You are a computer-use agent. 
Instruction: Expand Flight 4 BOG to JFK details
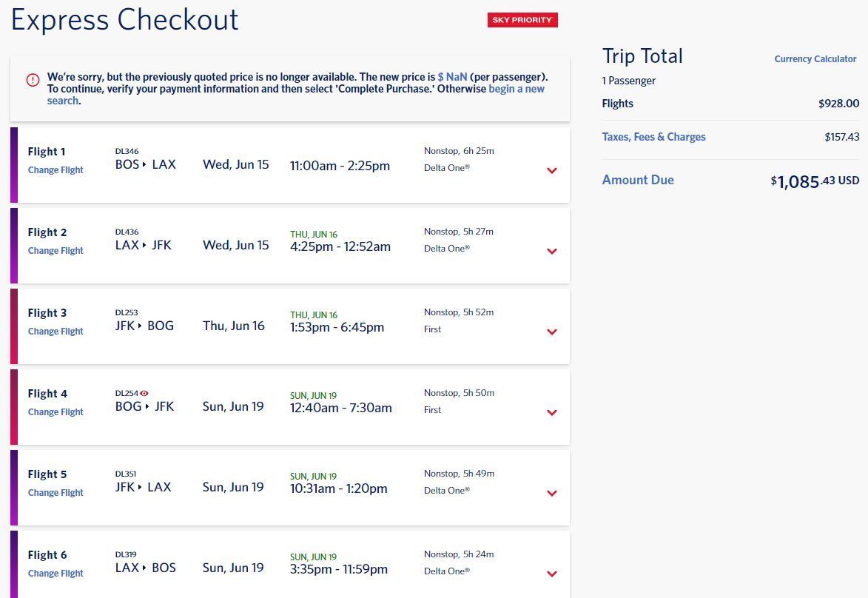click(552, 412)
